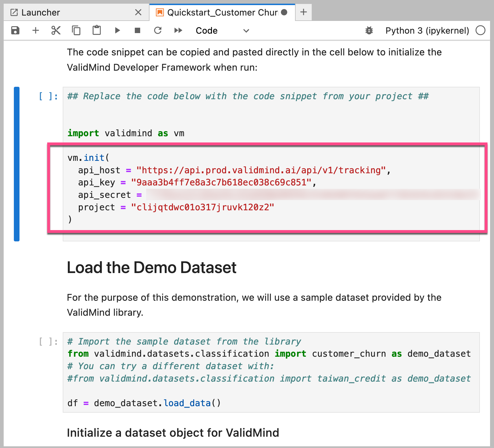Restart kernel and run all cells
Image resolution: width=494 pixels, height=448 pixels.
(x=178, y=30)
